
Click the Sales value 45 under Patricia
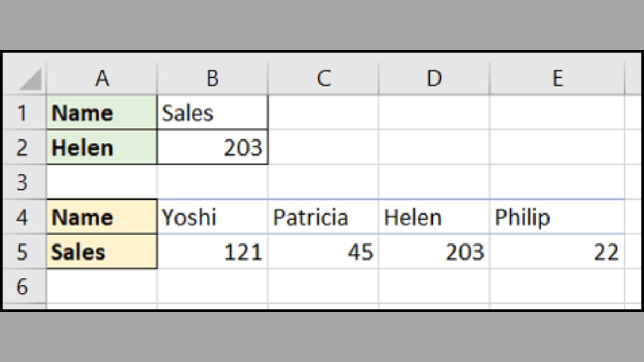324,252
